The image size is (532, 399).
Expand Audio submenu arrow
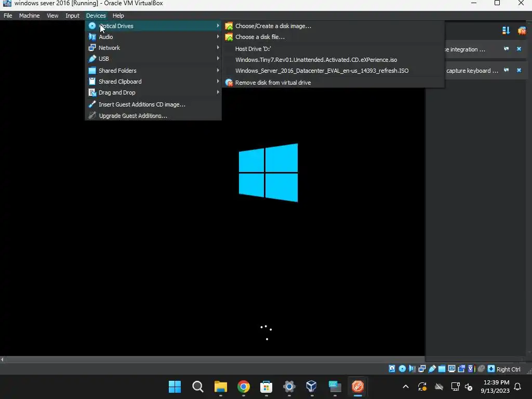(x=218, y=36)
